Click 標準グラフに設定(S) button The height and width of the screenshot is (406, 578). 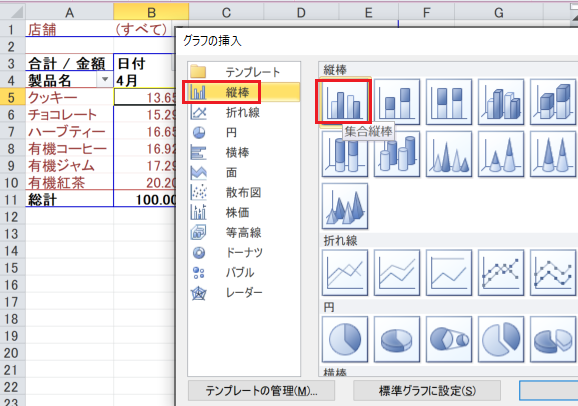(x=427, y=391)
